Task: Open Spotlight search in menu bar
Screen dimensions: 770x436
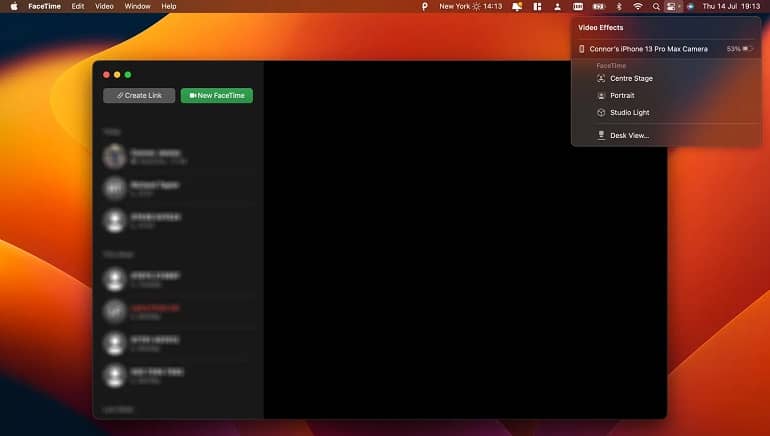Action: click(x=656, y=6)
